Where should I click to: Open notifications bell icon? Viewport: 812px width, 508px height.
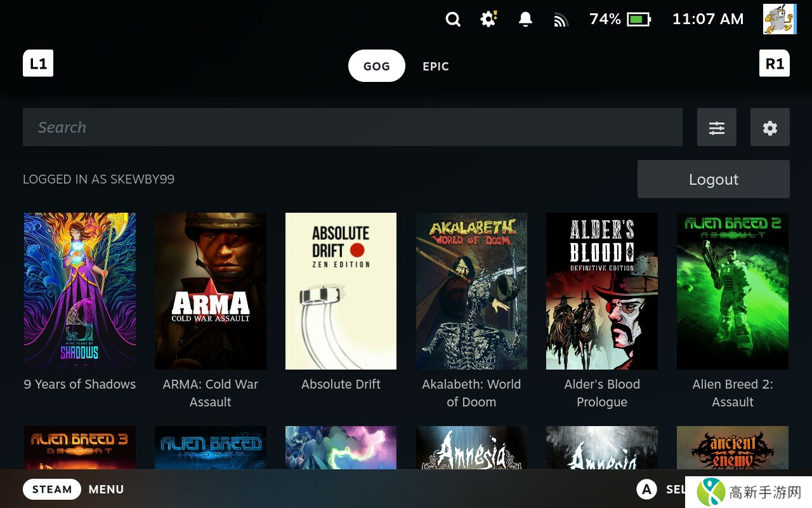pos(525,20)
